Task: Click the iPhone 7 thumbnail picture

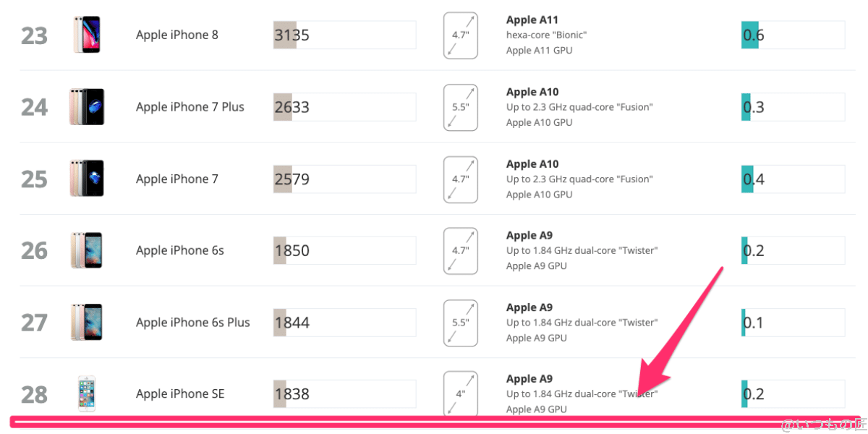Action: click(x=87, y=178)
